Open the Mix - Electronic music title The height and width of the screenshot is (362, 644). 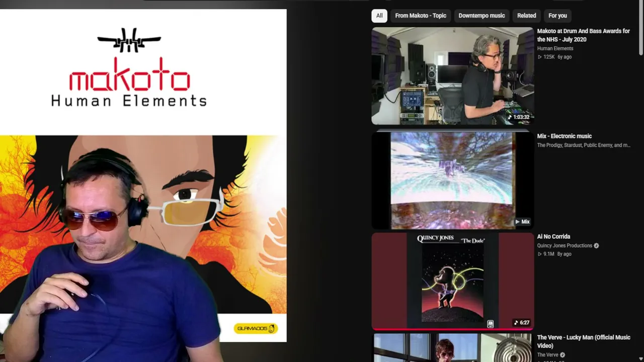pyautogui.click(x=564, y=136)
